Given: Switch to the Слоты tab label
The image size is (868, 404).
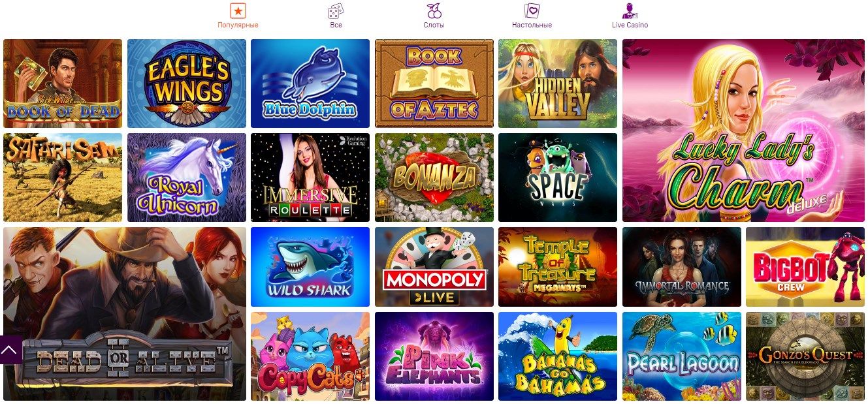Looking at the screenshot, I should [x=434, y=25].
